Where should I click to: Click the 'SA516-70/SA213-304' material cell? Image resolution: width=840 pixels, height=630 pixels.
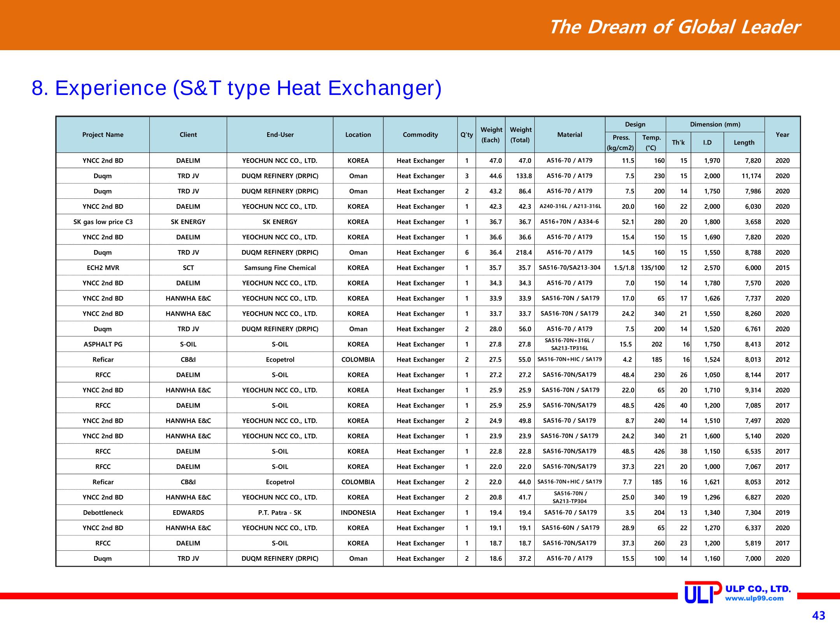[x=570, y=268]
